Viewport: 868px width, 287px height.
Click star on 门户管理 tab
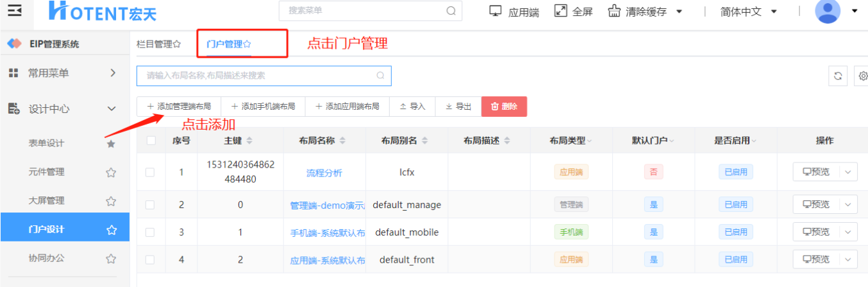tap(247, 44)
